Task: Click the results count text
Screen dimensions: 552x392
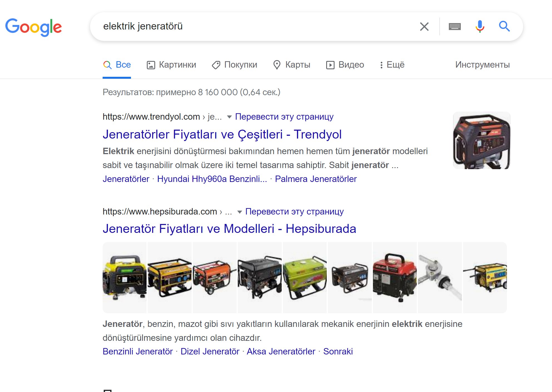Action: click(191, 92)
